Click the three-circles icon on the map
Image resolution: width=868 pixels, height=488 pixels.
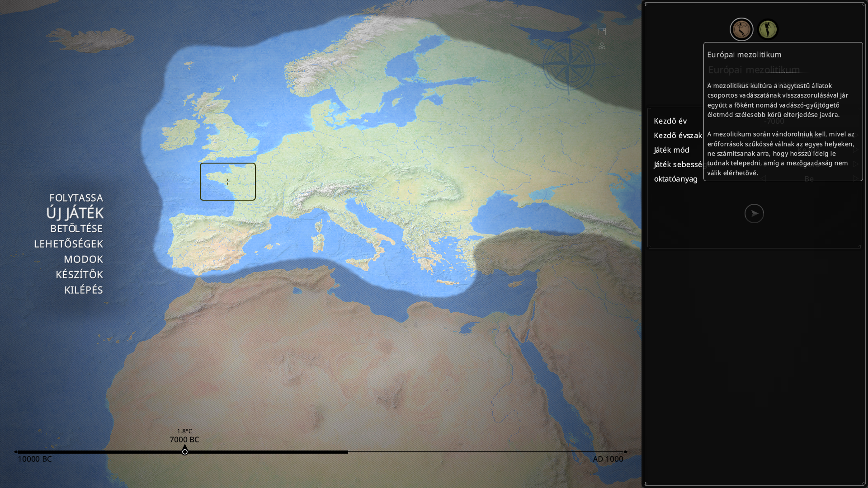pos(602,46)
